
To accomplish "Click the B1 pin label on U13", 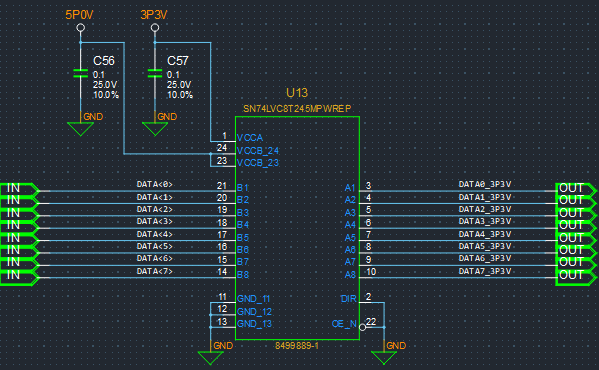I will (243, 187).
